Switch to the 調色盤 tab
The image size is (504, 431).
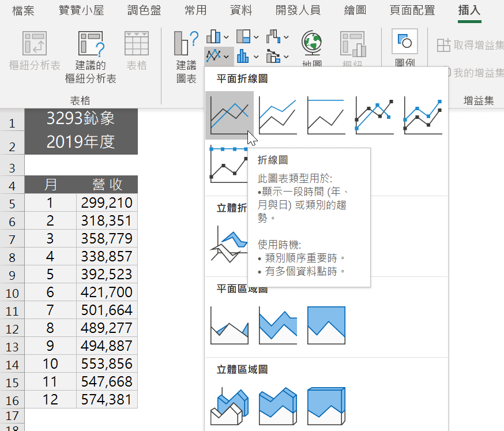point(144,10)
